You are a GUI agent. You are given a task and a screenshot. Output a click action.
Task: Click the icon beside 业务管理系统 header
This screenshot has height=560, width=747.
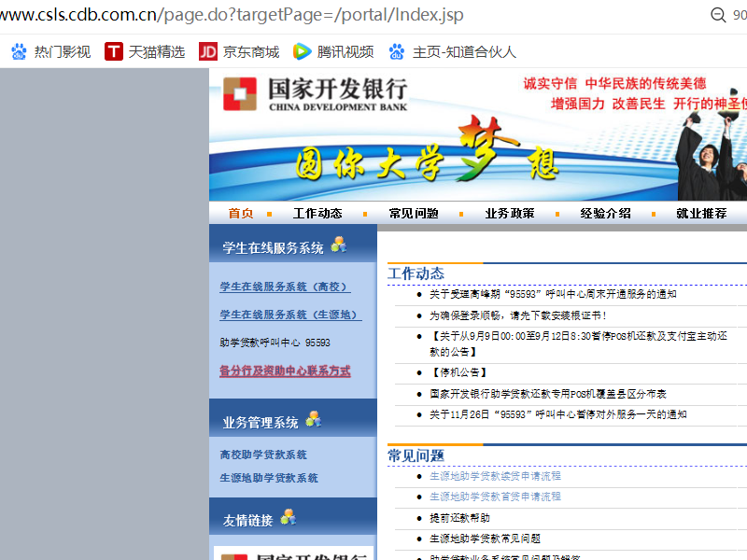[316, 419]
